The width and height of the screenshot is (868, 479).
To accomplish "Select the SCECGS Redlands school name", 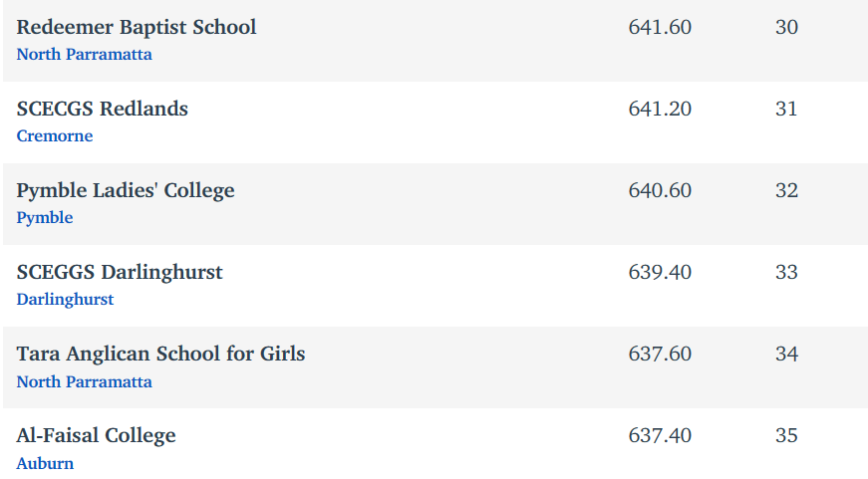I will (103, 109).
